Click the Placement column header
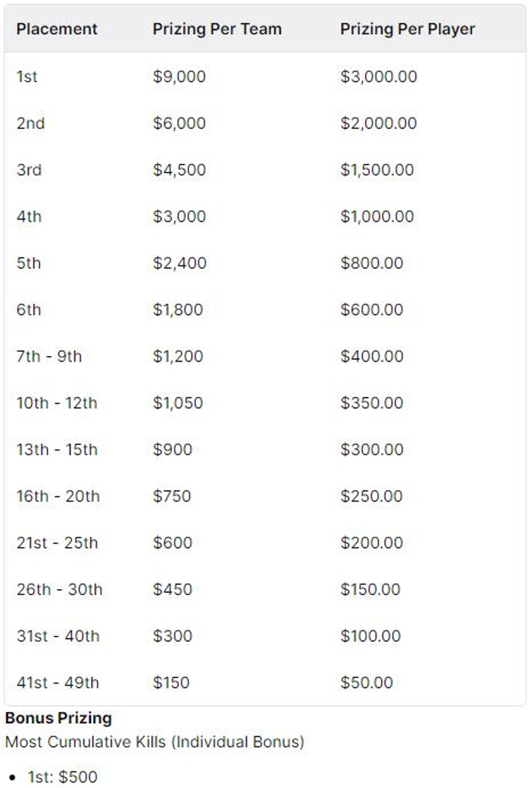Image resolution: width=532 pixels, height=788 pixels. (57, 29)
